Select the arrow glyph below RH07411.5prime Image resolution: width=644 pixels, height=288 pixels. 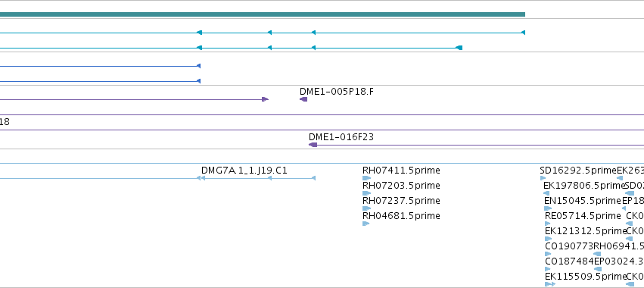(x=366, y=178)
